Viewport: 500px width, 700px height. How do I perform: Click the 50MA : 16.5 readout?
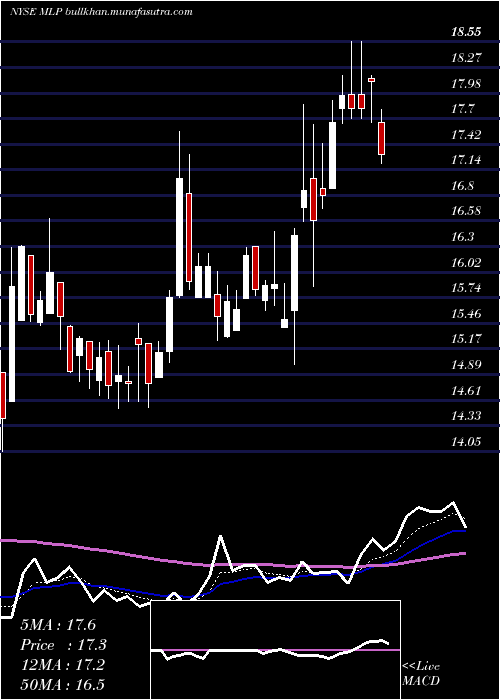[x=62, y=684]
